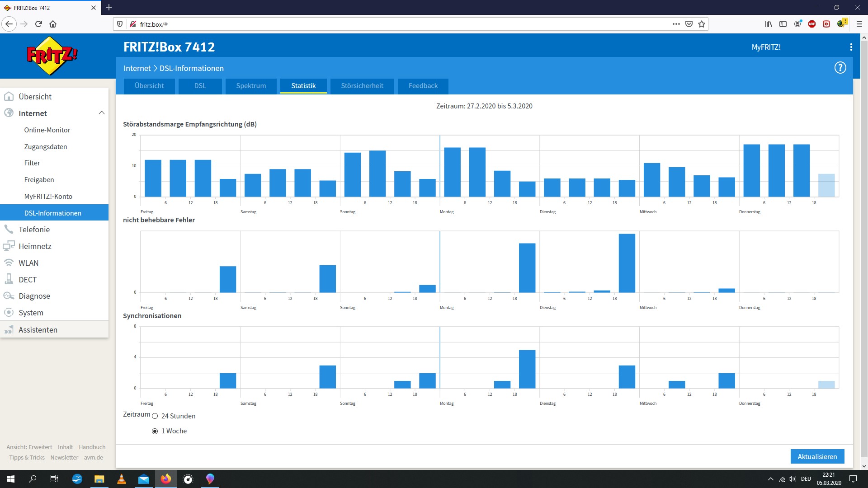Viewport: 868px width, 488px height.
Task: Open the Diagnose section
Action: click(x=34, y=296)
